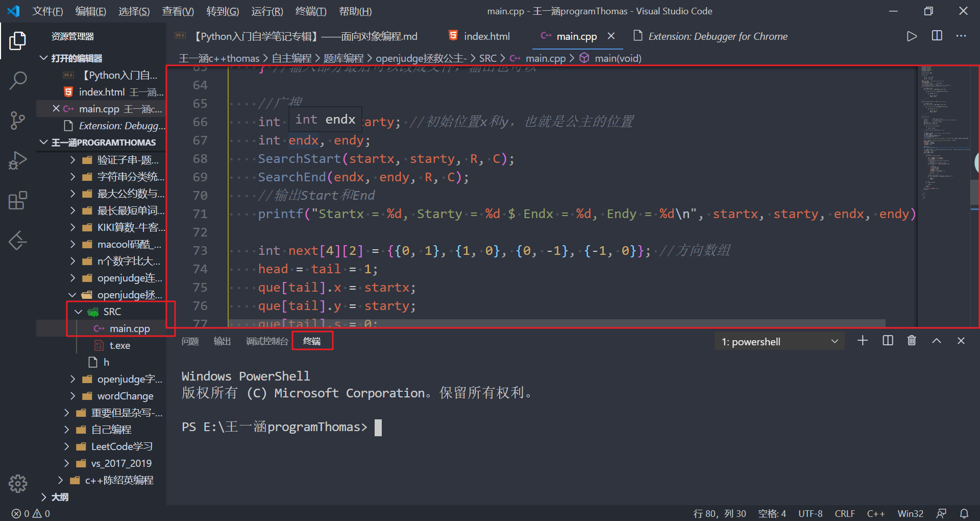980x521 pixels.
Task: Select main.cpp in SRC folder
Action: coord(101,328)
